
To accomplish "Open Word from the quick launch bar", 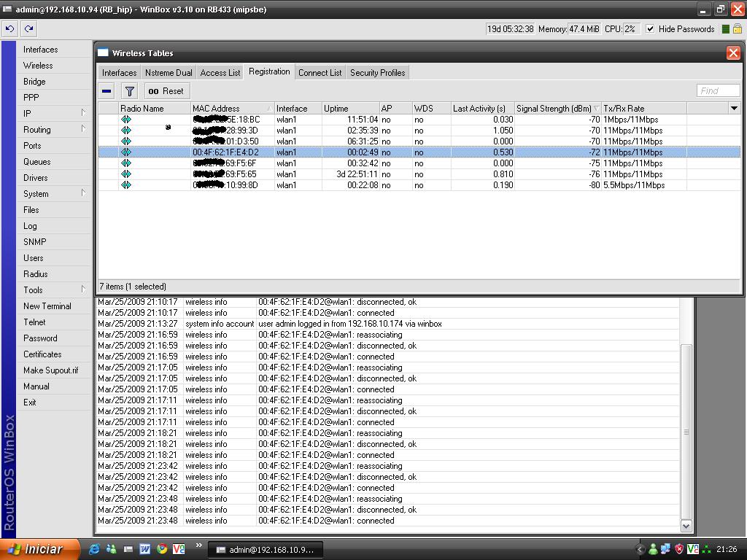I will tap(145, 549).
